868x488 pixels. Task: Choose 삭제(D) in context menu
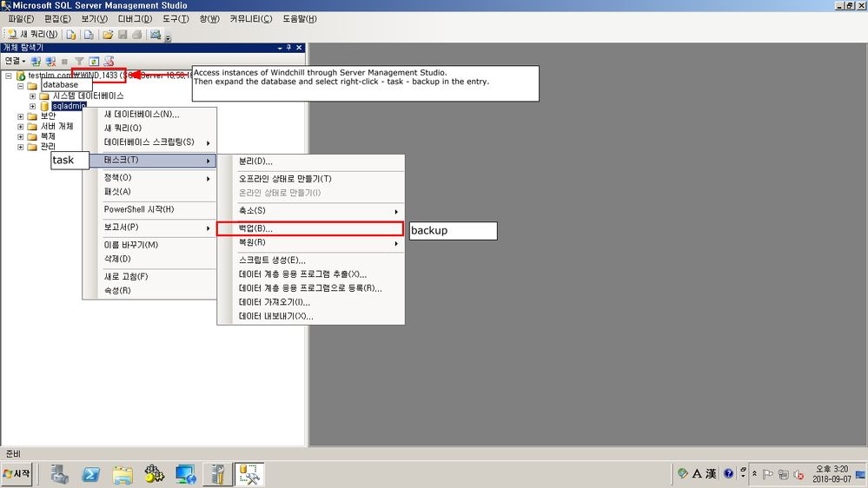149,259
